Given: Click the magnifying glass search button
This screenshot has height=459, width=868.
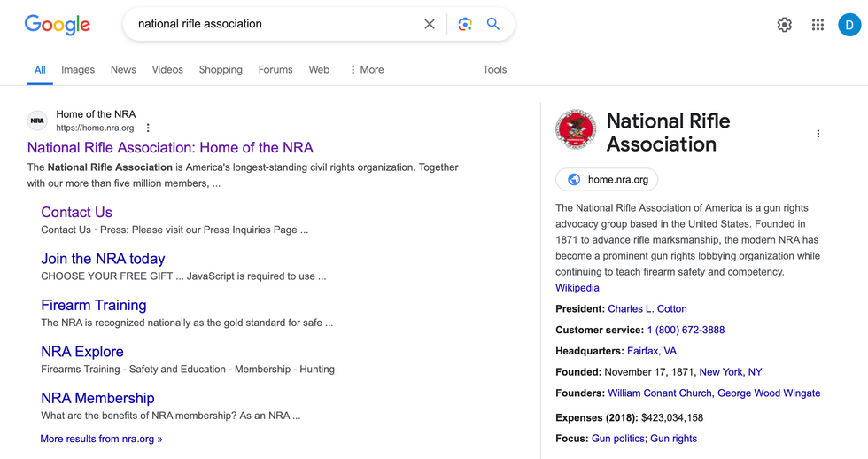Looking at the screenshot, I should coord(492,24).
